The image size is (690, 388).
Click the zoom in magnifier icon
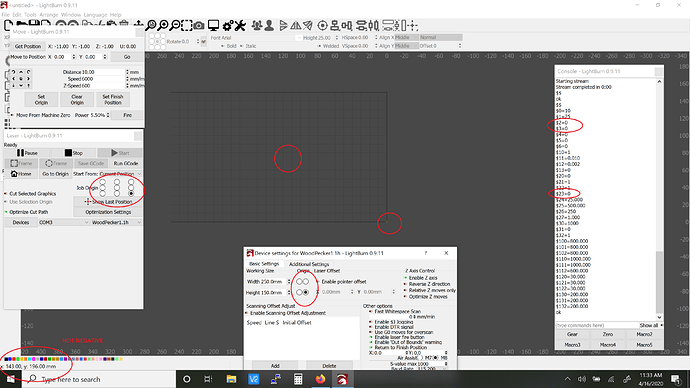pos(163,26)
